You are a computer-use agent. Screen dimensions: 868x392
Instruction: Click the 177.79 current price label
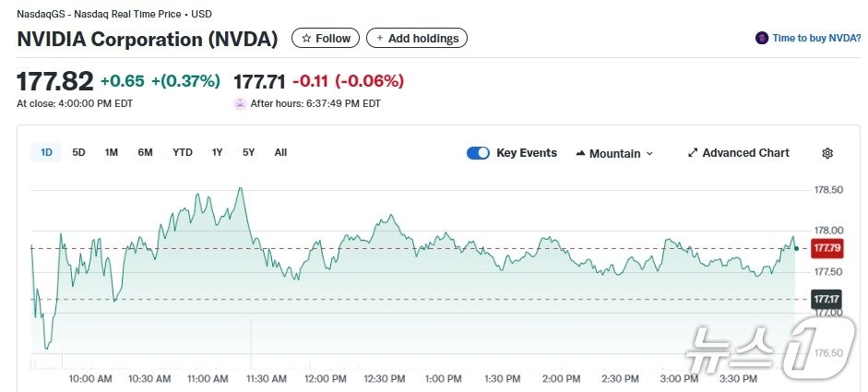tap(826, 248)
